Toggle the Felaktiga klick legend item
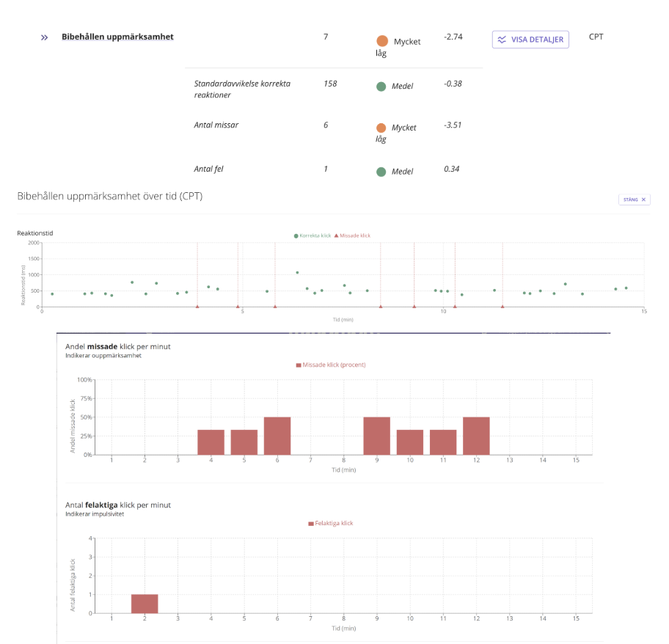The width and height of the screenshot is (669, 644). pyautogui.click(x=330, y=523)
